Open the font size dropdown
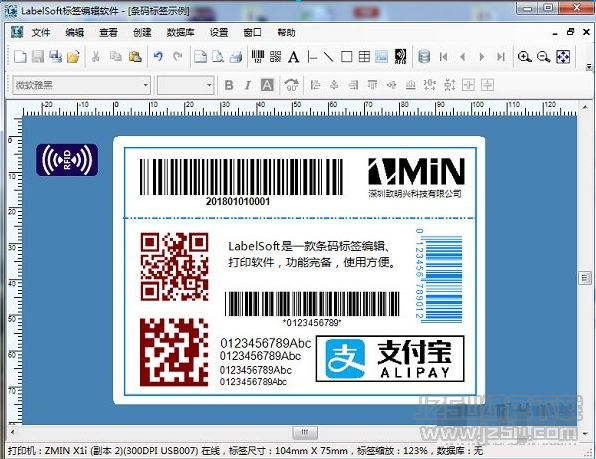Screen dimensions: 596x459 pyautogui.click(x=209, y=85)
